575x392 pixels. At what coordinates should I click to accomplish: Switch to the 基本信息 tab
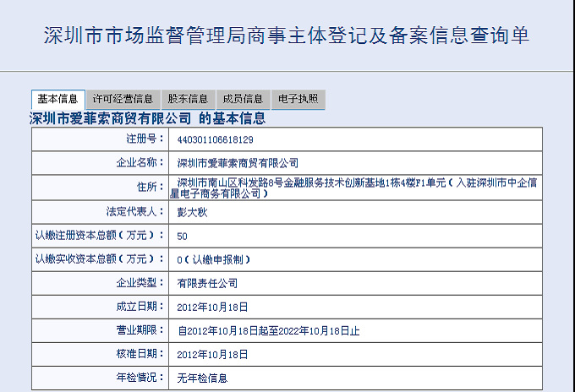click(x=57, y=100)
